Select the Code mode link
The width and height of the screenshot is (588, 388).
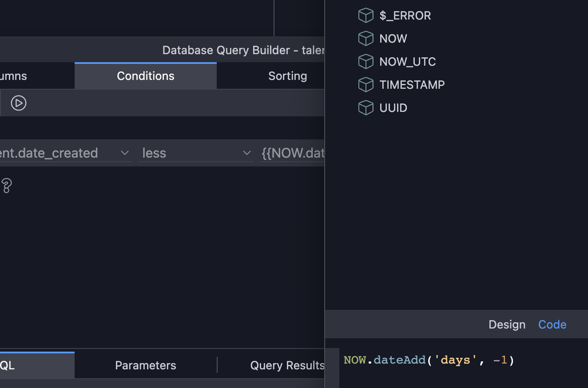click(x=552, y=325)
